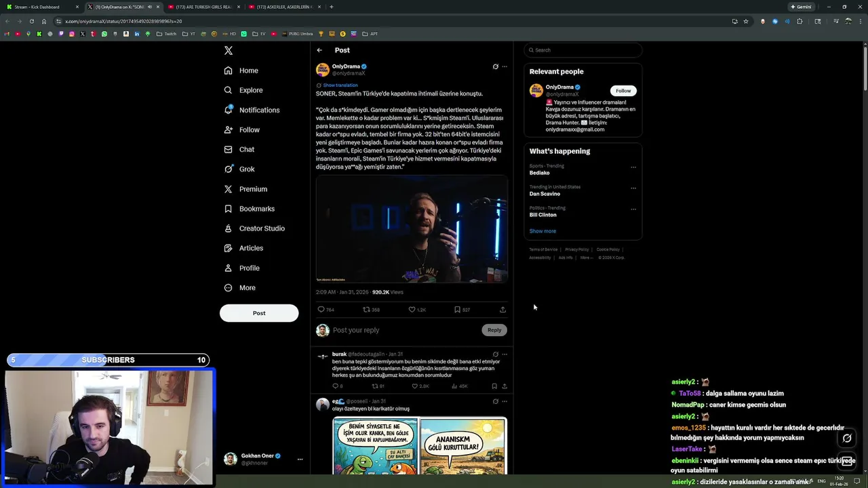The height and width of the screenshot is (488, 868).
Task: Open Explore in the sidebar
Action: pos(243,90)
